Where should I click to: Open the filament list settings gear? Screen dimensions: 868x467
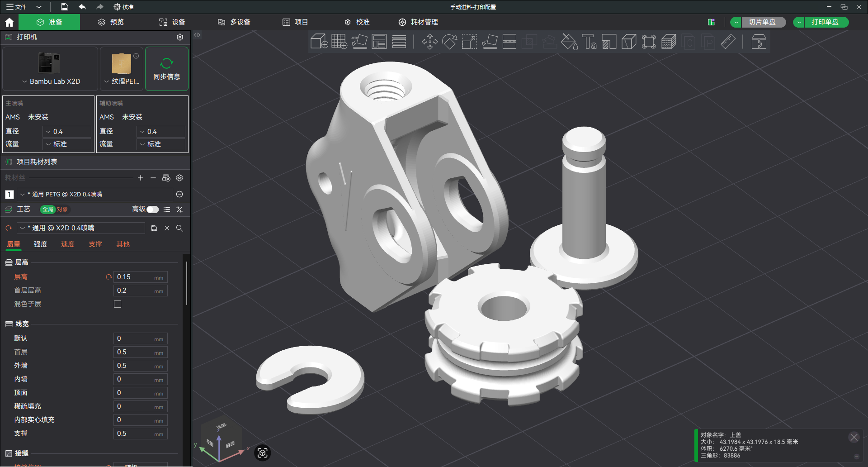[x=179, y=178]
